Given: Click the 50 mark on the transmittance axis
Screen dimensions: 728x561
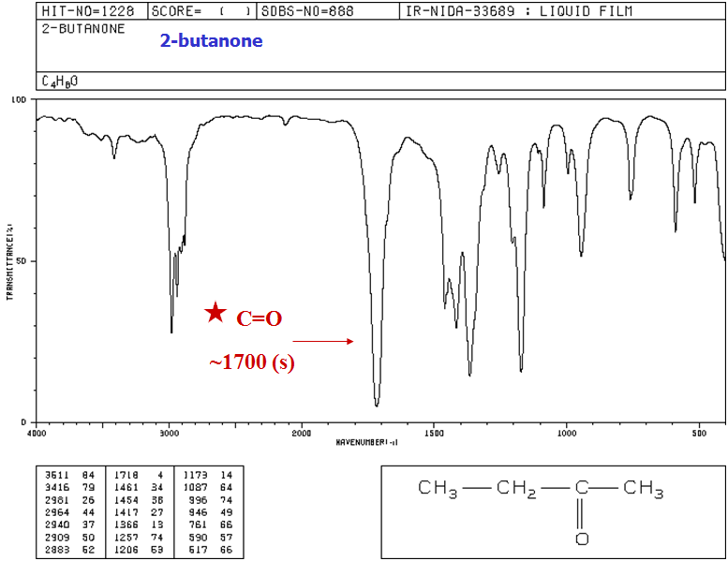Looking at the screenshot, I should pos(25,261).
